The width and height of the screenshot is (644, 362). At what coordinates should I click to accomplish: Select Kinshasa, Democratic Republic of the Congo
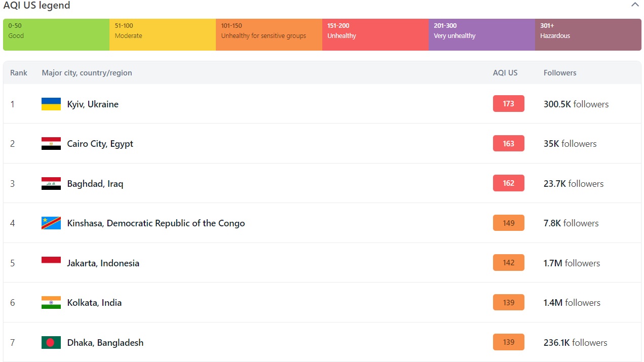156,223
